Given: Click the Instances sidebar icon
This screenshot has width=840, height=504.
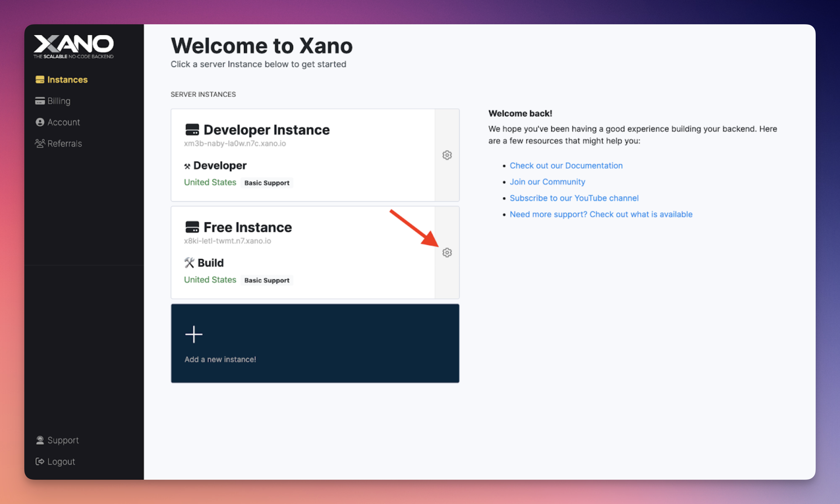Looking at the screenshot, I should coord(40,80).
